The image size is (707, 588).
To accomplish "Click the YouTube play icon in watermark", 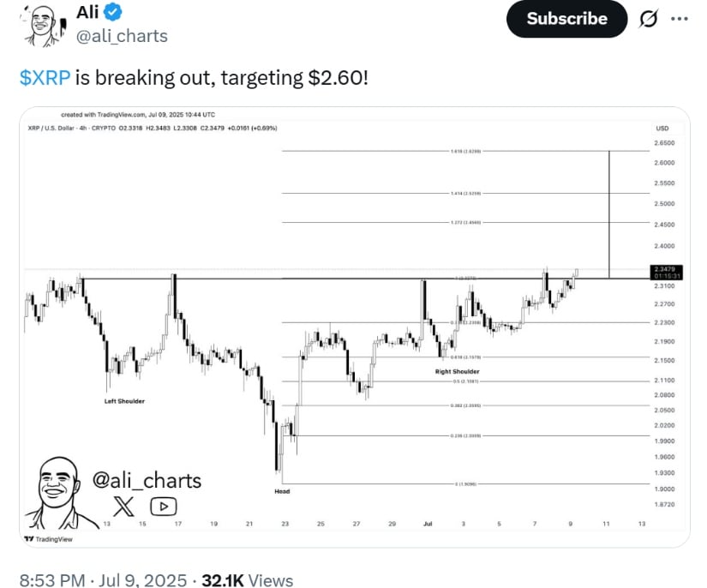I will (x=163, y=507).
